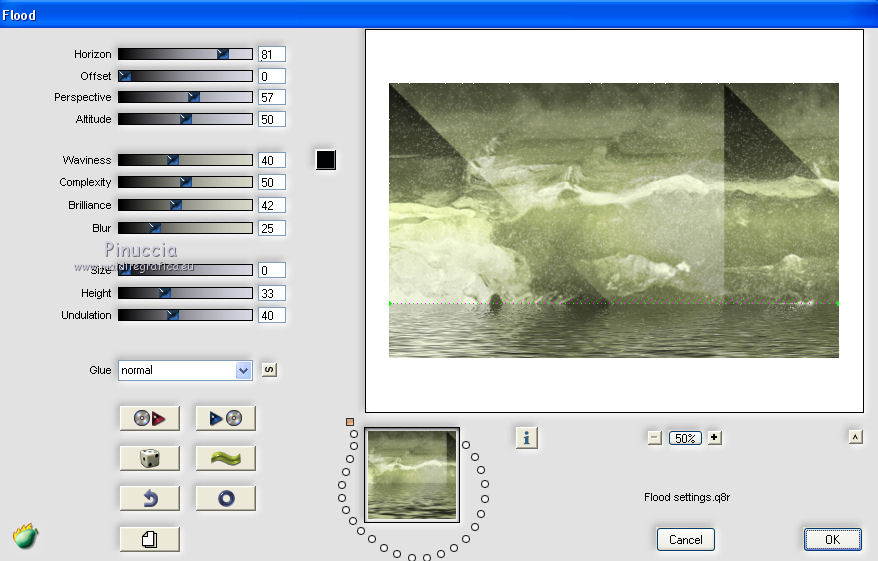The image size is (878, 561).
Task: Click the Complexity slider track
Action: [185, 182]
